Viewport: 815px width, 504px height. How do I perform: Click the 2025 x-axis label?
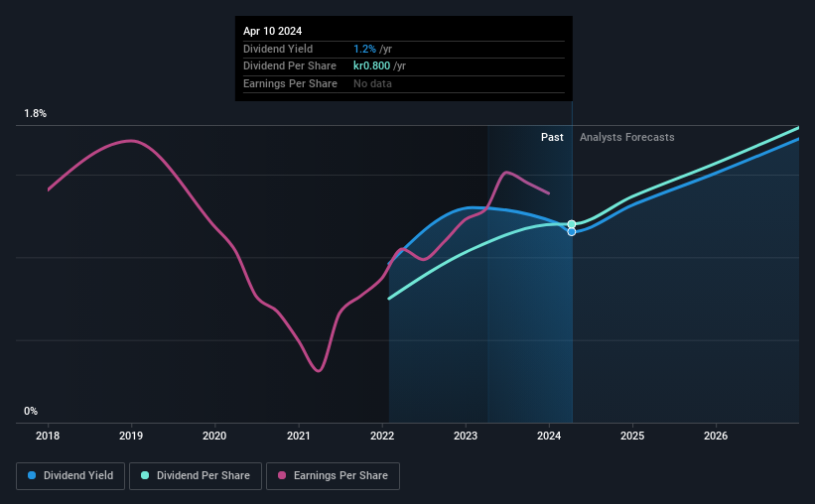pos(632,436)
